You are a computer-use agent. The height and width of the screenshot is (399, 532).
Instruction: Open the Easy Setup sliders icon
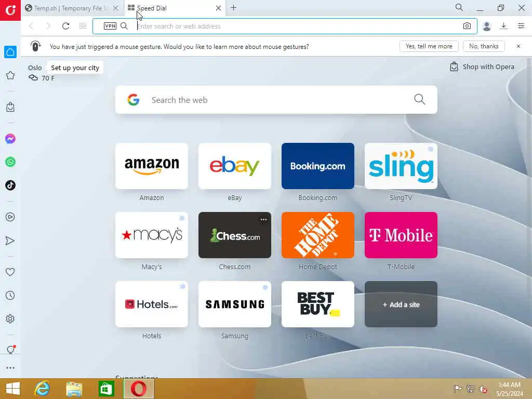tap(521, 26)
